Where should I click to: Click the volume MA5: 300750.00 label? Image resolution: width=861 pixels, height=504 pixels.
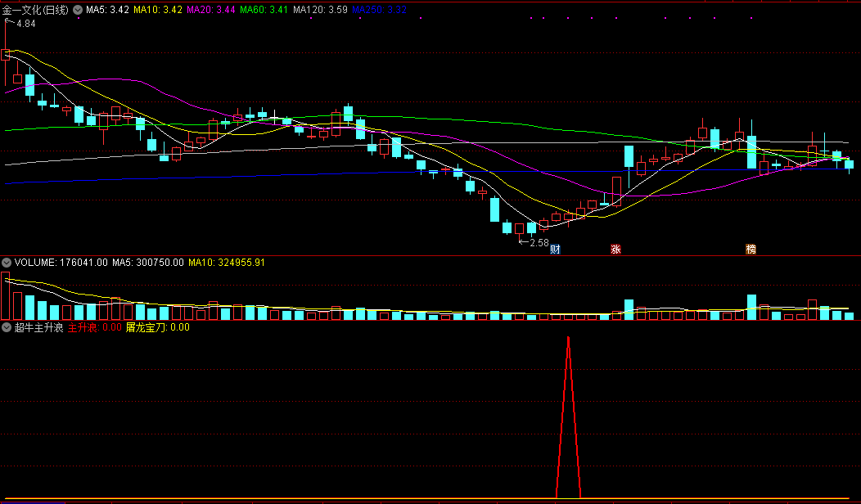[147, 263]
